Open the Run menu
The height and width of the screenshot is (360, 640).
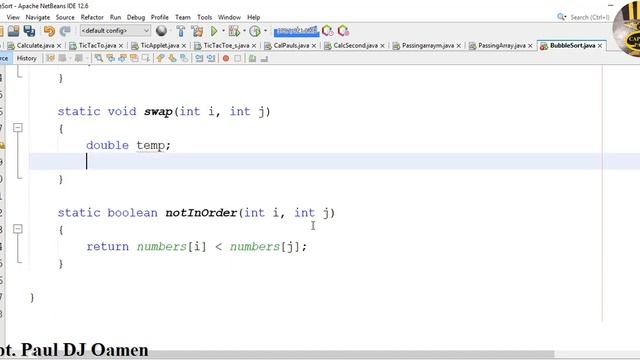coord(116,17)
